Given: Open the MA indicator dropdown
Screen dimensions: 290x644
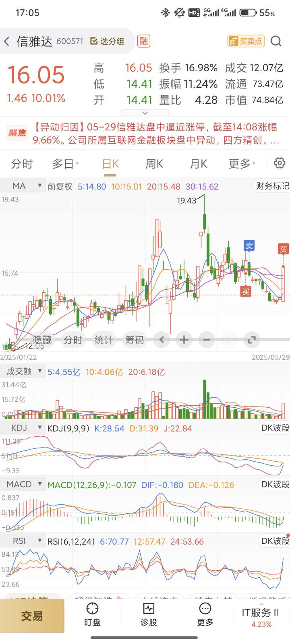Looking at the screenshot, I should [23, 186].
